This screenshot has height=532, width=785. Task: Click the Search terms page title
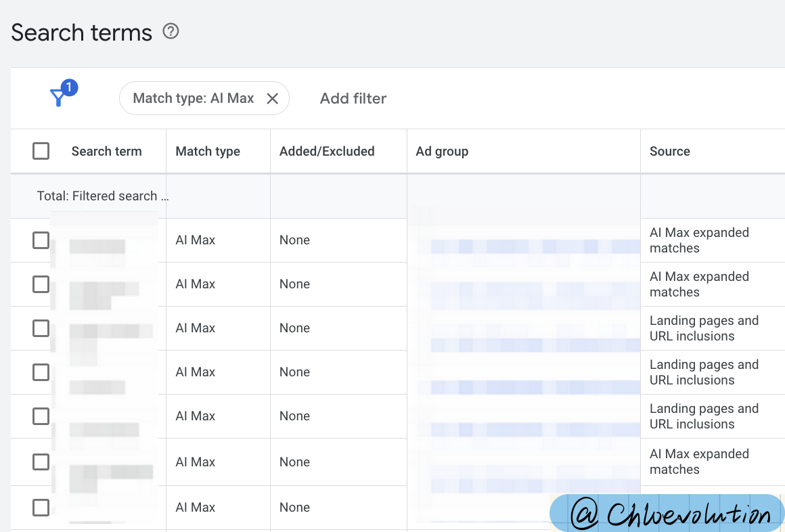pyautogui.click(x=82, y=32)
